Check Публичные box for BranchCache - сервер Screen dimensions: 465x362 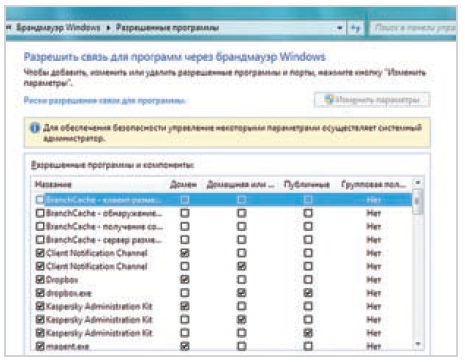[308, 240]
